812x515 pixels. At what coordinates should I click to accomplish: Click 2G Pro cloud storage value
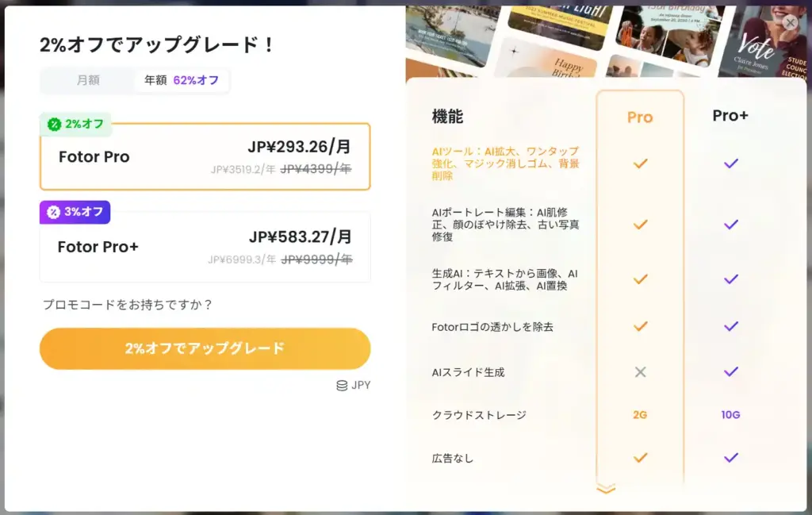(x=640, y=415)
